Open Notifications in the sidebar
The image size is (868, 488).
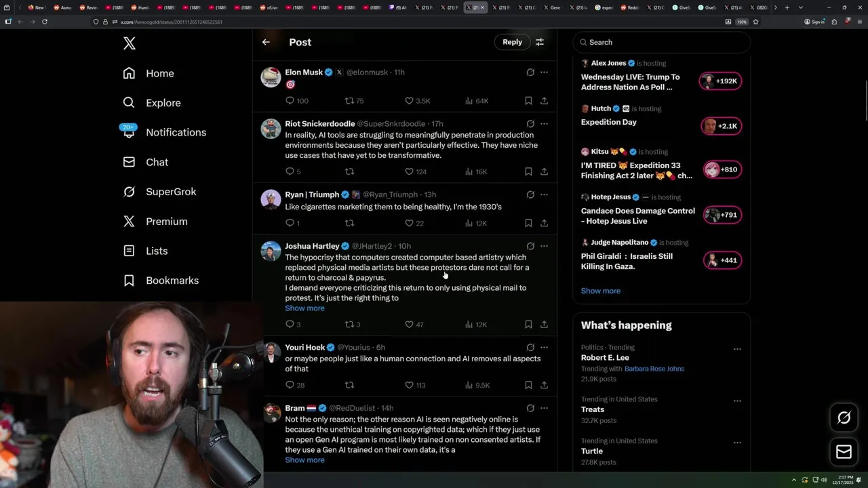164,132
